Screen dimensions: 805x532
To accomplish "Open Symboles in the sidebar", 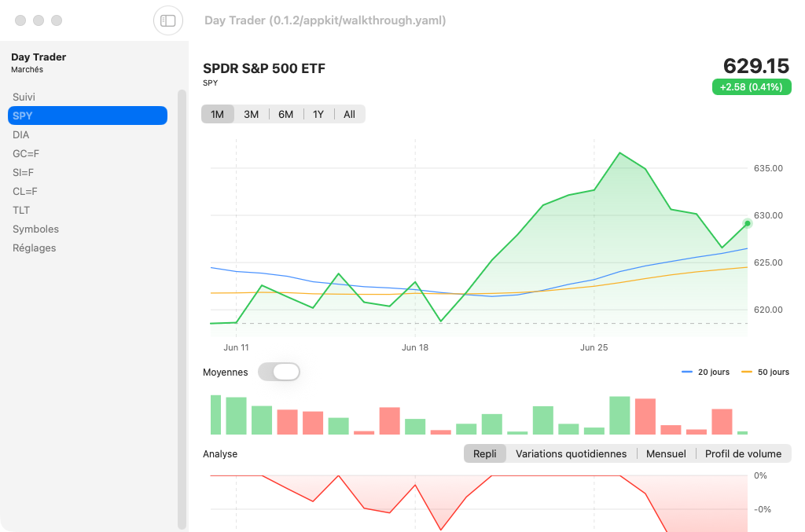I will pyautogui.click(x=87, y=229).
